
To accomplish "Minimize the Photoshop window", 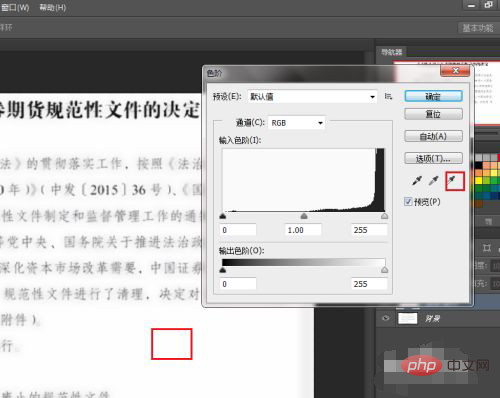I will [471, 6].
